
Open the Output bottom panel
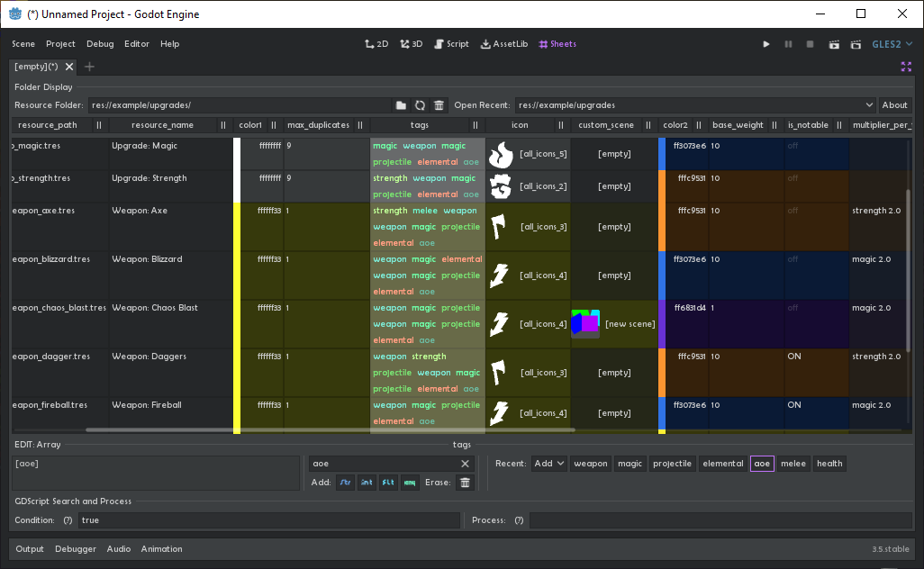click(30, 549)
